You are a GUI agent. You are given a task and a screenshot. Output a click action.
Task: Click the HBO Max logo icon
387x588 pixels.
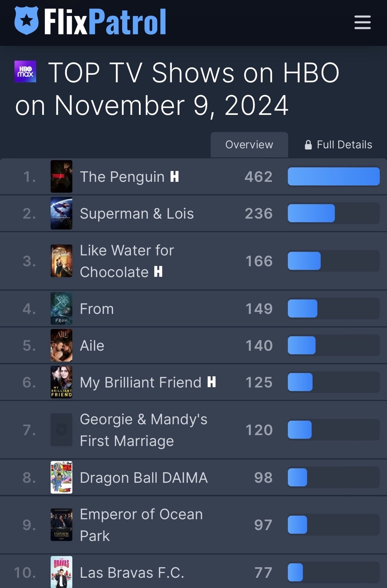click(25, 71)
